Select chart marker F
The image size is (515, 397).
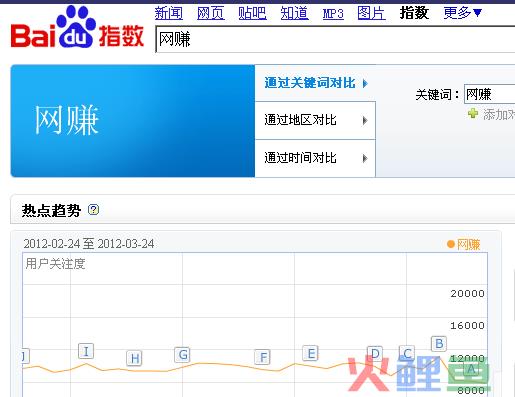pos(263,357)
